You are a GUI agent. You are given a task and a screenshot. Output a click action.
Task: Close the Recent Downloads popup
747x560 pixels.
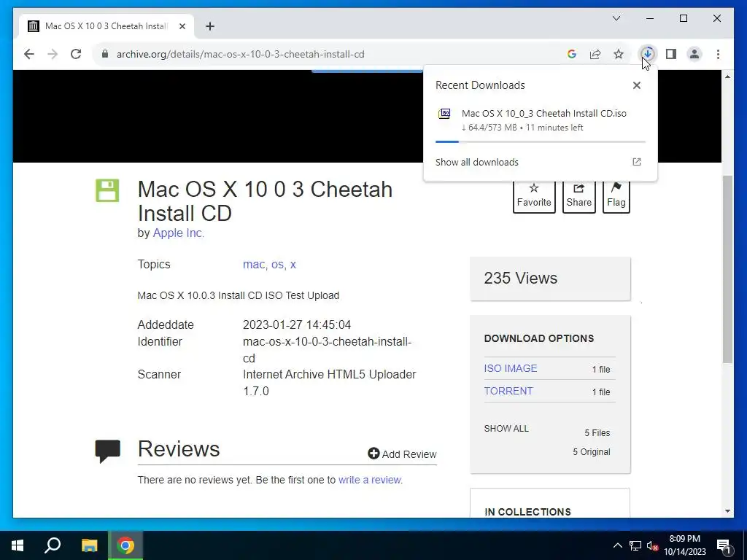tap(636, 85)
